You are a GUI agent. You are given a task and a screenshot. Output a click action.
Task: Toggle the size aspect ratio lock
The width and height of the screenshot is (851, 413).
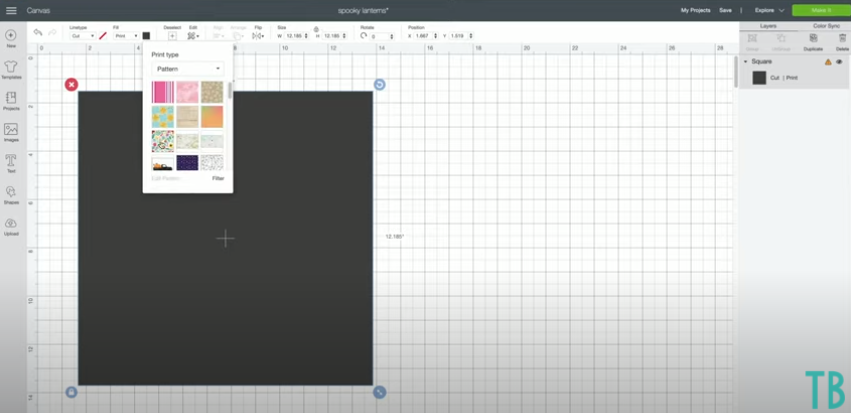pos(316,29)
